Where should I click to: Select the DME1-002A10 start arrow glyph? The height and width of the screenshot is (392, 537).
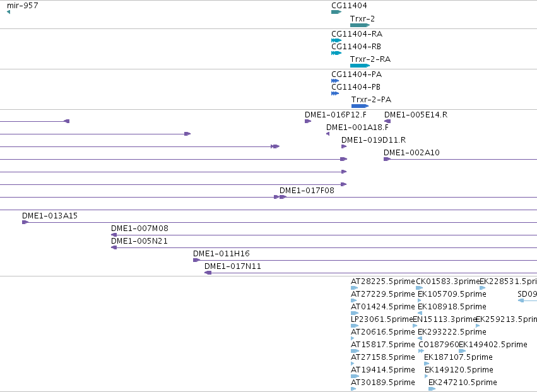387,159
